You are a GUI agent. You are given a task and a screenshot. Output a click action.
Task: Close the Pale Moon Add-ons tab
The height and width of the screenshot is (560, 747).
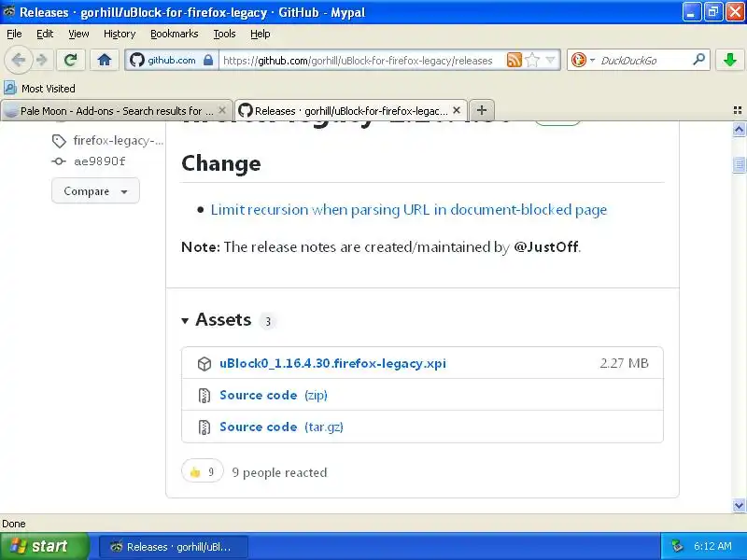point(222,110)
